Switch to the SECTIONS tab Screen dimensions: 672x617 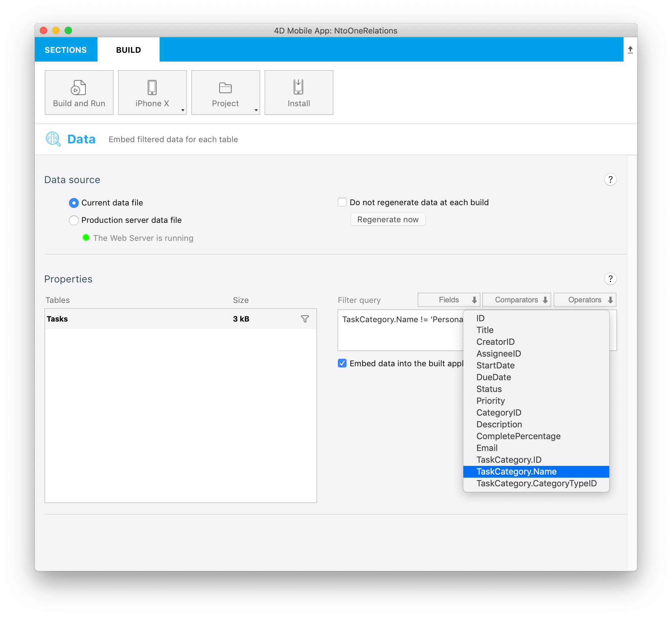click(x=66, y=50)
